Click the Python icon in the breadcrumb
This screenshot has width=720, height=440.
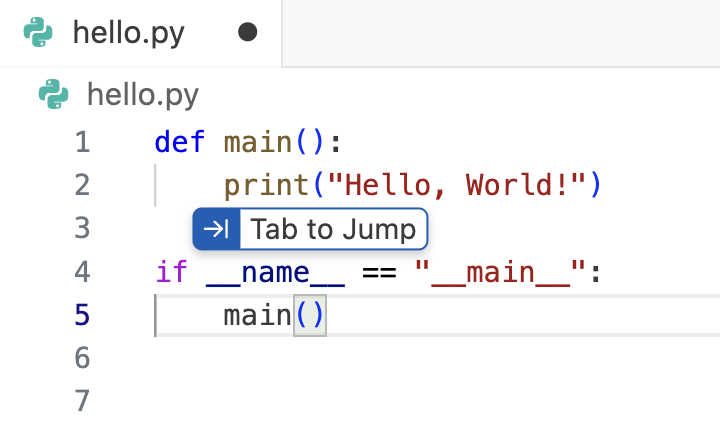pos(53,94)
